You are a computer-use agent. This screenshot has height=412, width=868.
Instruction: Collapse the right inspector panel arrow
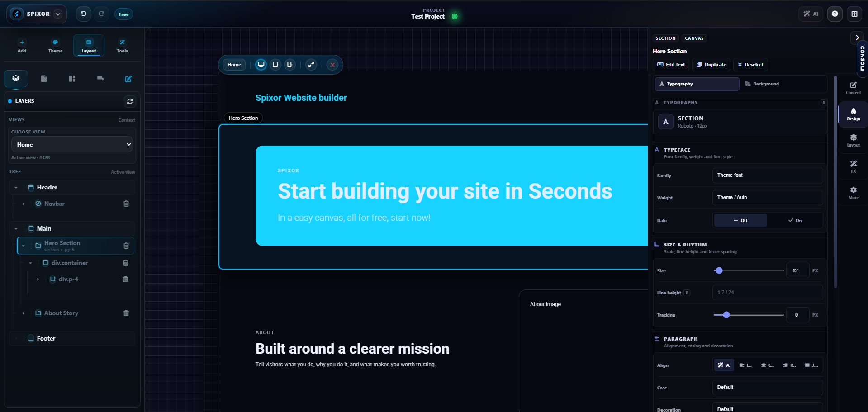[857, 38]
